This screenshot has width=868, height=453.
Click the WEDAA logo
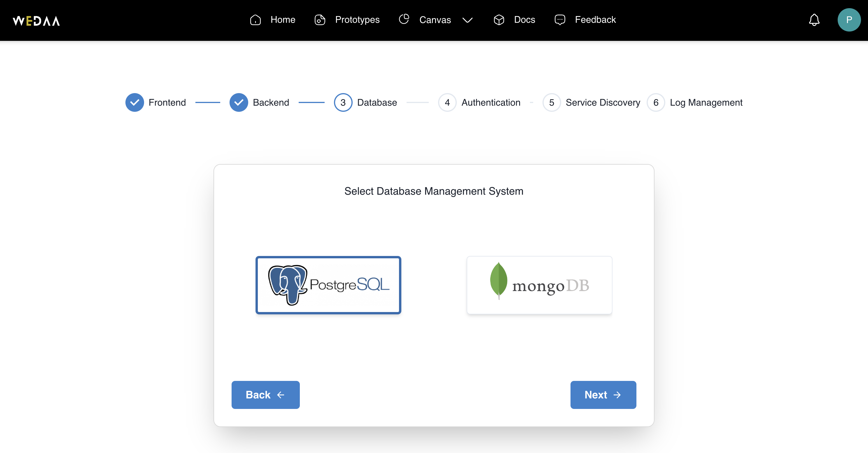pyautogui.click(x=36, y=21)
